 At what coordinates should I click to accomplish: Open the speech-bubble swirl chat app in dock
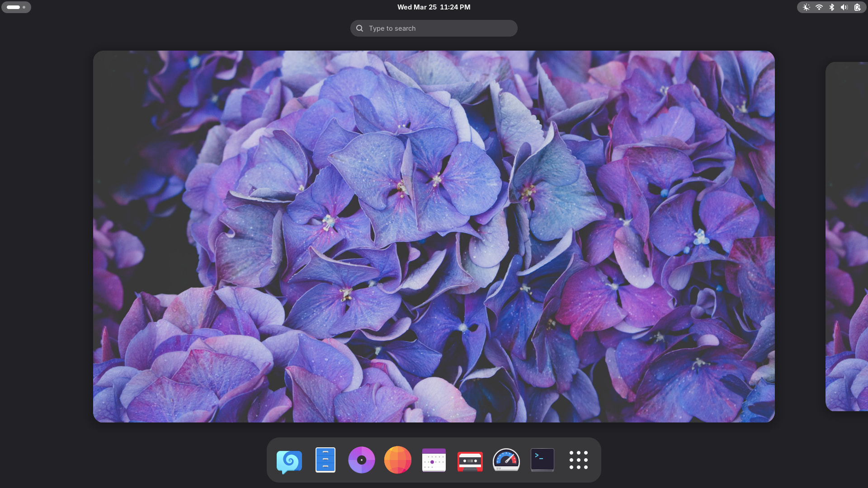pos(289,460)
